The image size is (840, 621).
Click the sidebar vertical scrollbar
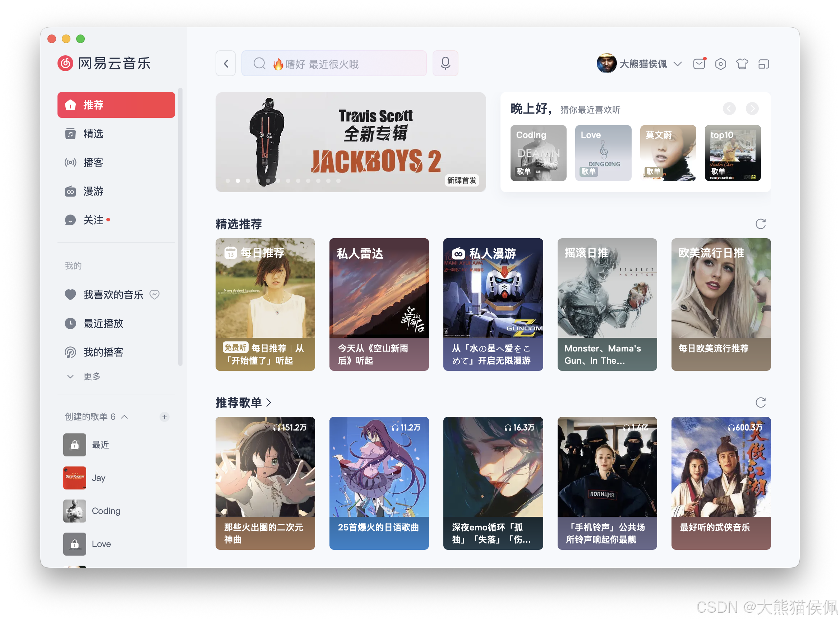pos(180,227)
